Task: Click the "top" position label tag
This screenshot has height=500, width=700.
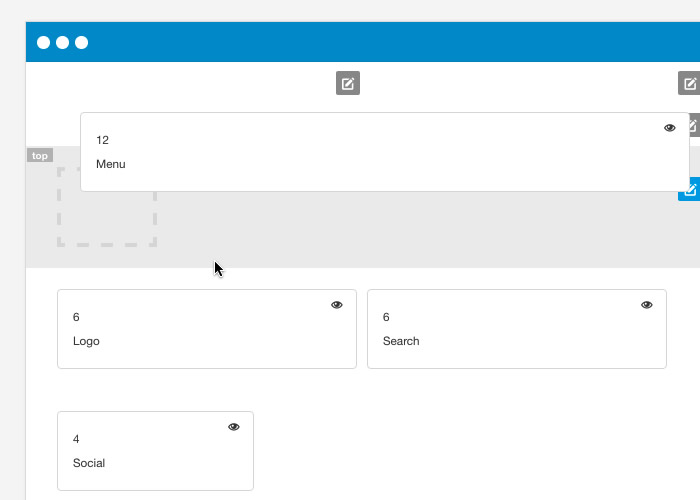Action: click(x=40, y=155)
